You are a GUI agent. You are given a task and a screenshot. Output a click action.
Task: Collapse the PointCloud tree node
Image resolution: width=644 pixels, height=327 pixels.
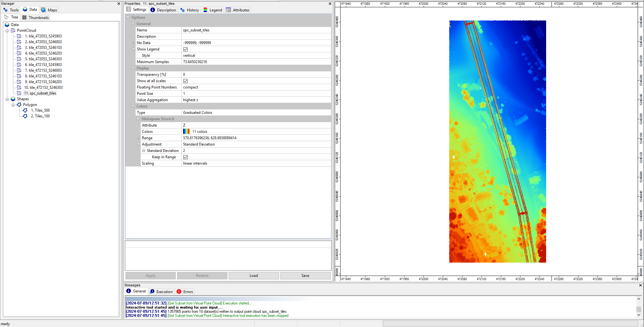point(7,30)
